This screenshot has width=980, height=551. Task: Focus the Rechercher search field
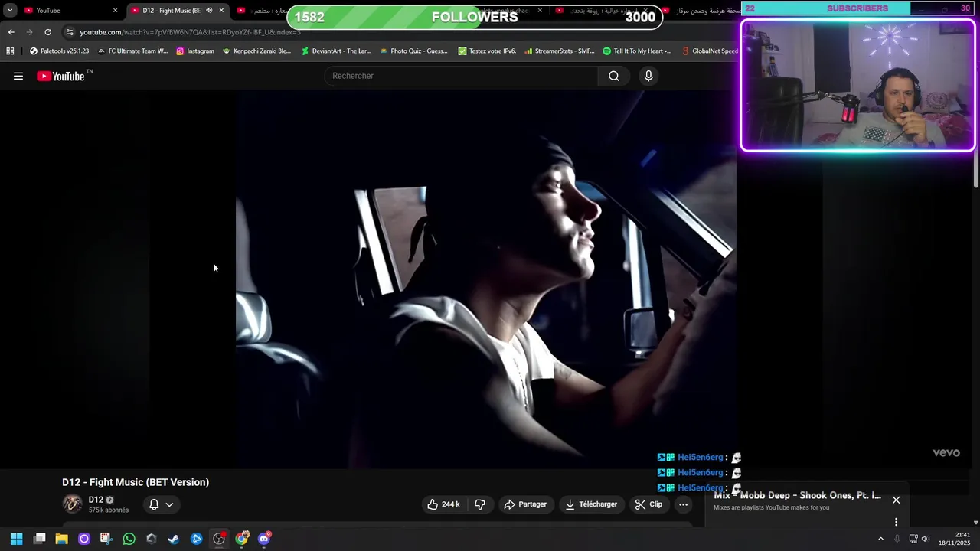[x=462, y=76]
